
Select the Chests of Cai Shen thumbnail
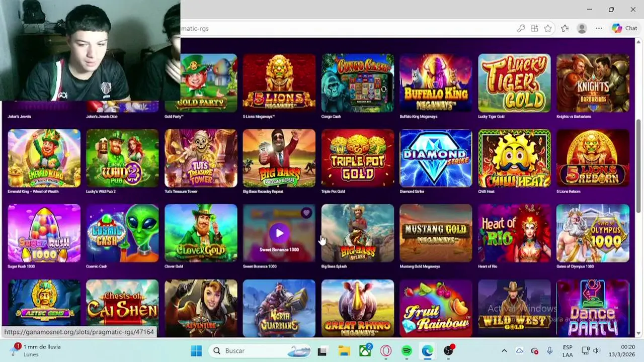[122, 308]
